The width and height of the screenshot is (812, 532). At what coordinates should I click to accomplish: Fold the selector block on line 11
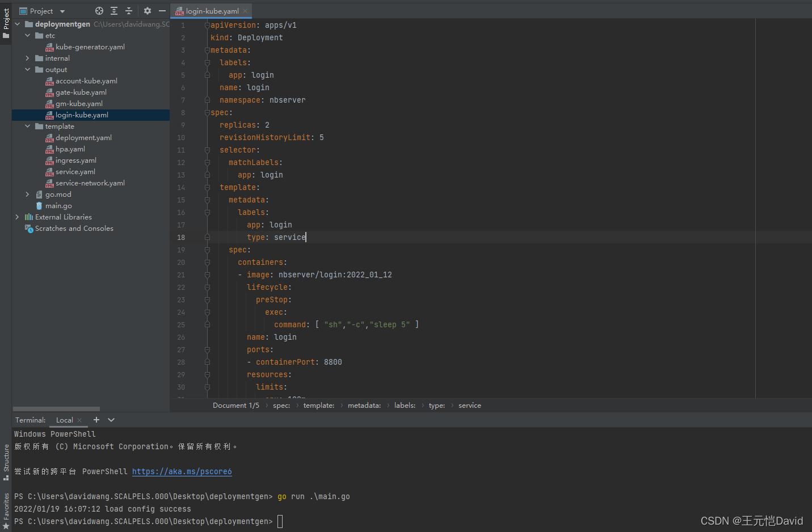click(x=207, y=150)
